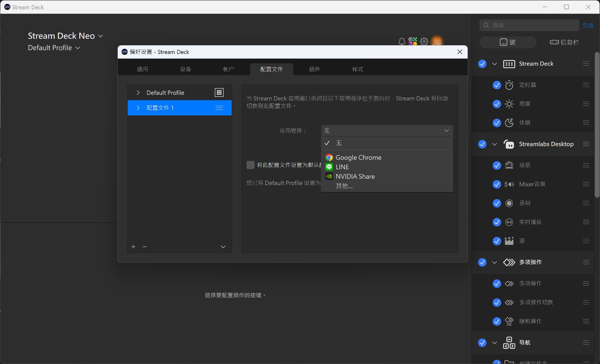Click the 实时播放 drag handle
The width and height of the screenshot is (600, 364).
pos(586,222)
